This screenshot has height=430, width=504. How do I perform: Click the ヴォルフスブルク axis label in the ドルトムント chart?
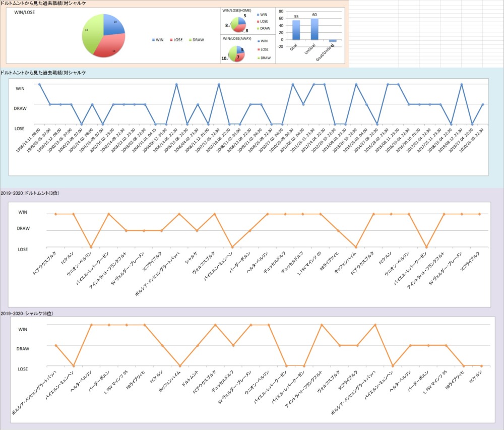204,263
